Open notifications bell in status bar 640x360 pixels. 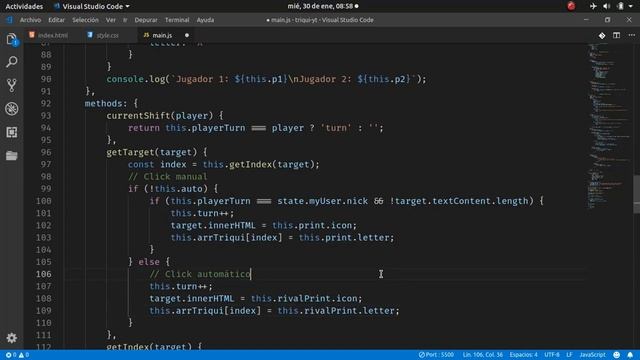[630, 355]
